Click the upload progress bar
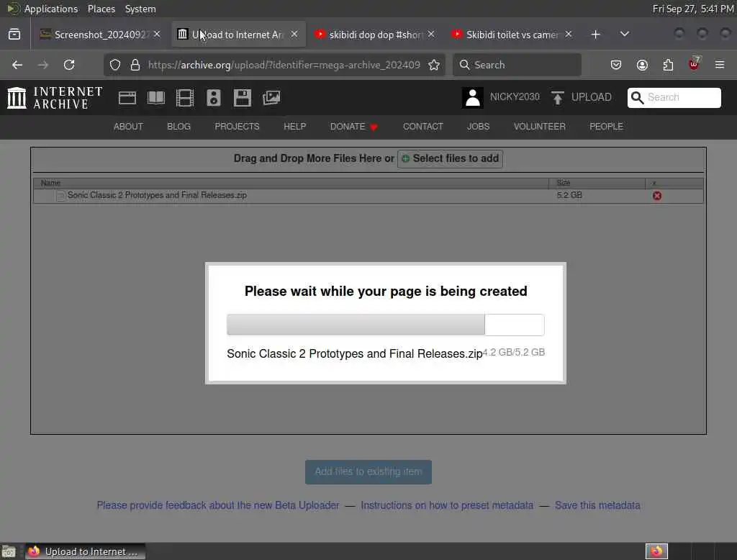Screen dimensions: 737x560 click(x=386, y=325)
